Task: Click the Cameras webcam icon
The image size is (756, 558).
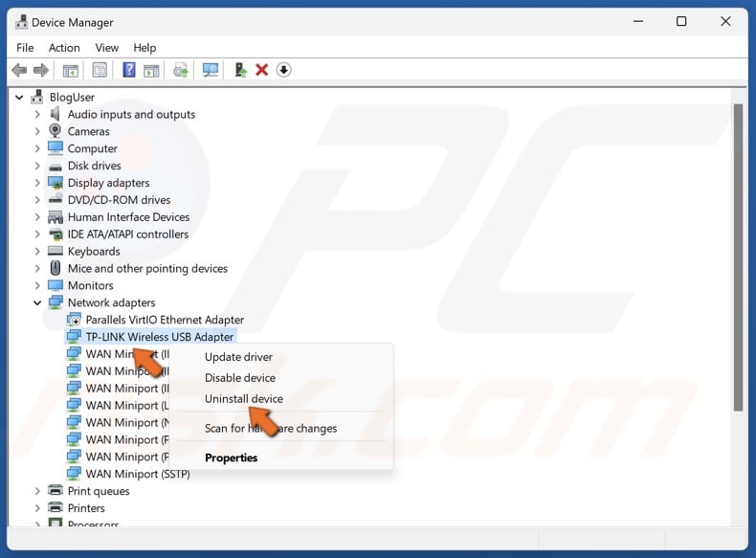Action: 55,131
